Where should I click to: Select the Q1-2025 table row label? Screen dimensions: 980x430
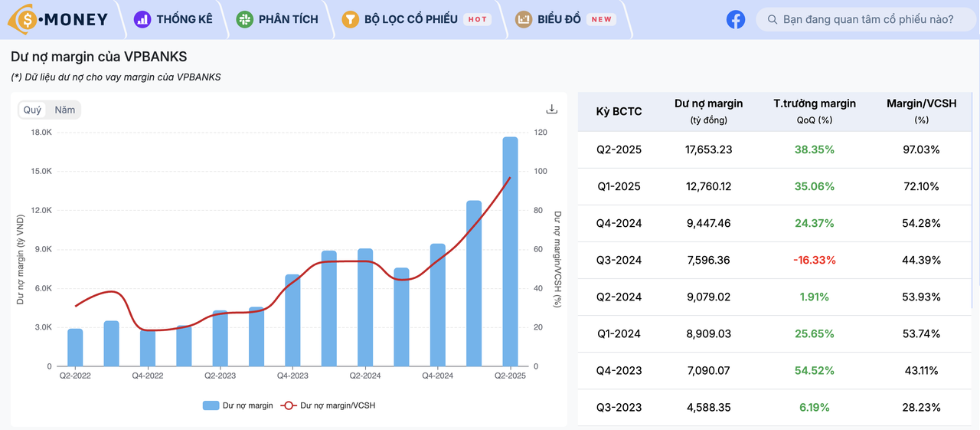[x=619, y=186]
